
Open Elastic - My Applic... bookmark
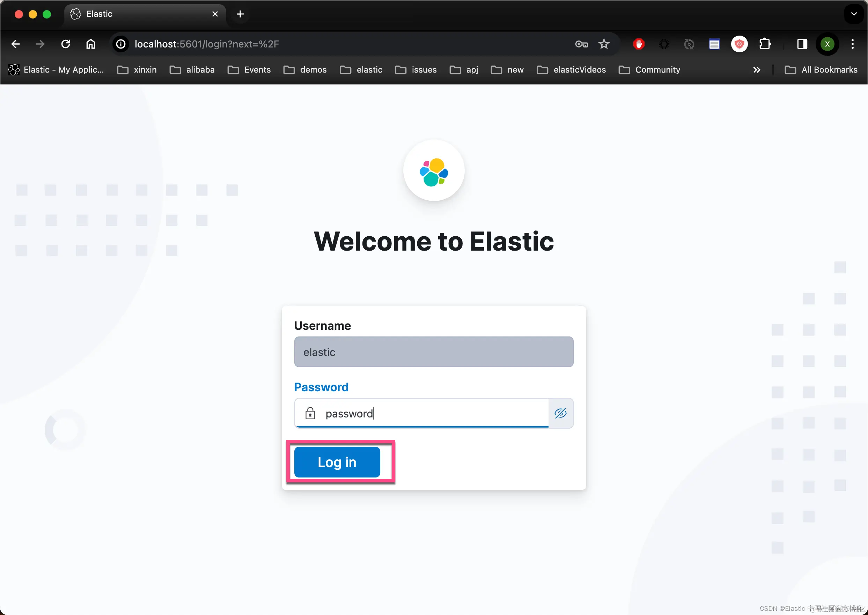point(56,70)
